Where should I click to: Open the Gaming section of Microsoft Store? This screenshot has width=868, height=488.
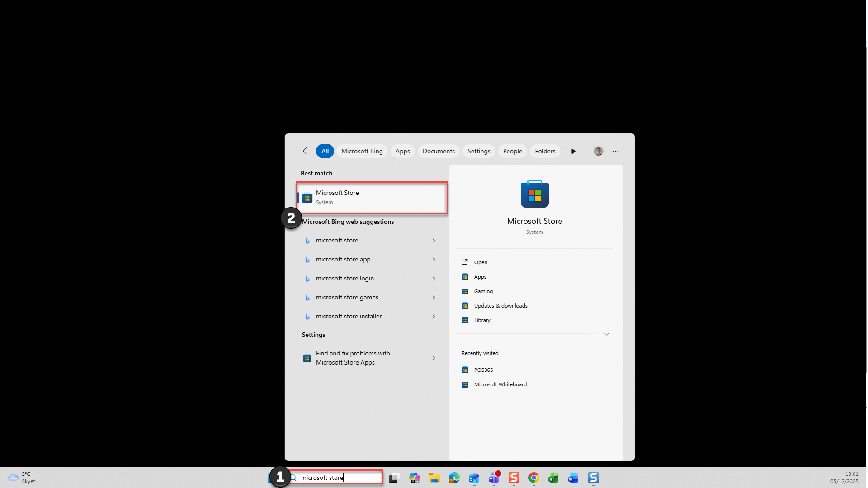(483, 291)
